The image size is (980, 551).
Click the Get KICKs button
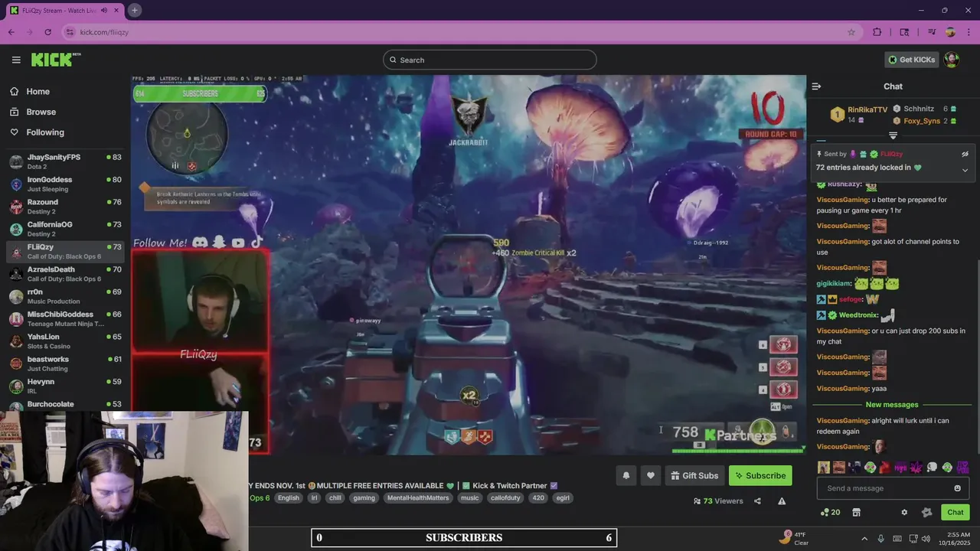[x=911, y=60]
